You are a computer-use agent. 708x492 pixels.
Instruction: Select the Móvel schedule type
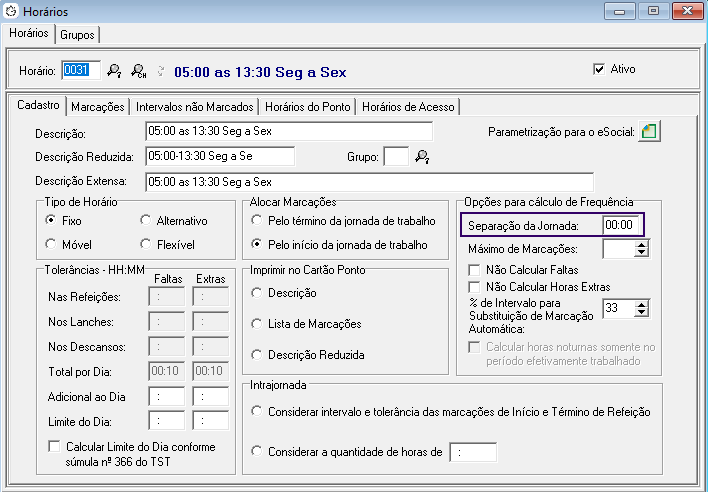(x=51, y=244)
